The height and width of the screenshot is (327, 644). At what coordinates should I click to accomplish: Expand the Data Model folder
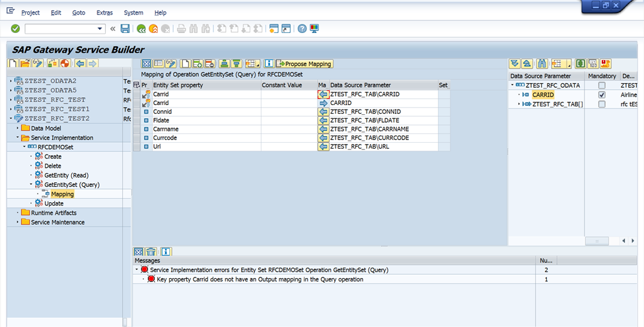18,128
